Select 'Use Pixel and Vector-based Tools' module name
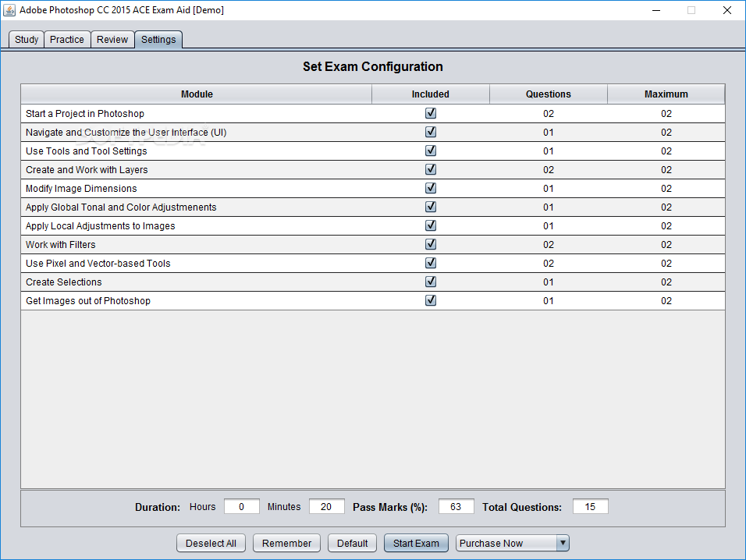Viewport: 746px width, 560px height. pyautogui.click(x=98, y=264)
